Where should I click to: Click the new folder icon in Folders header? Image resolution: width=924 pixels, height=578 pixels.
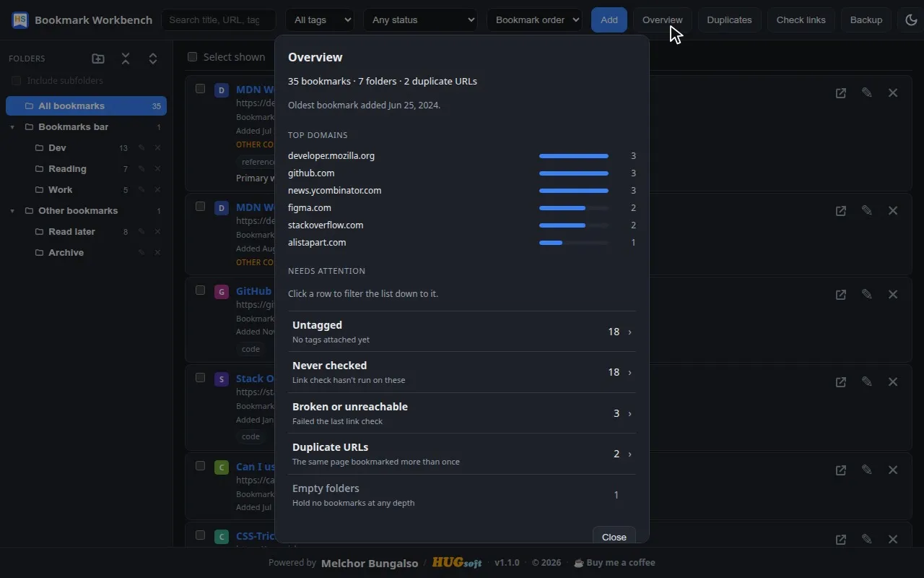[x=98, y=59]
